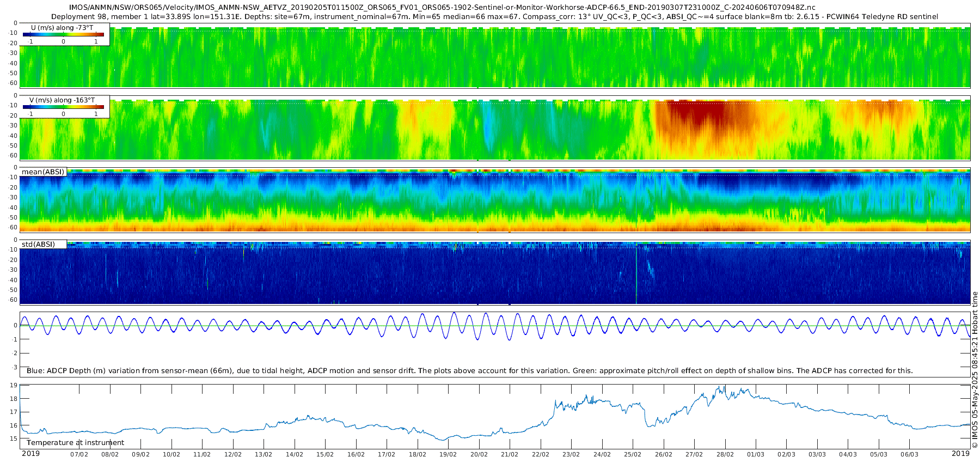Image resolution: width=980 pixels, height=463 pixels.
Task: Click date tick '26/02' on time axis
Action: (664, 454)
